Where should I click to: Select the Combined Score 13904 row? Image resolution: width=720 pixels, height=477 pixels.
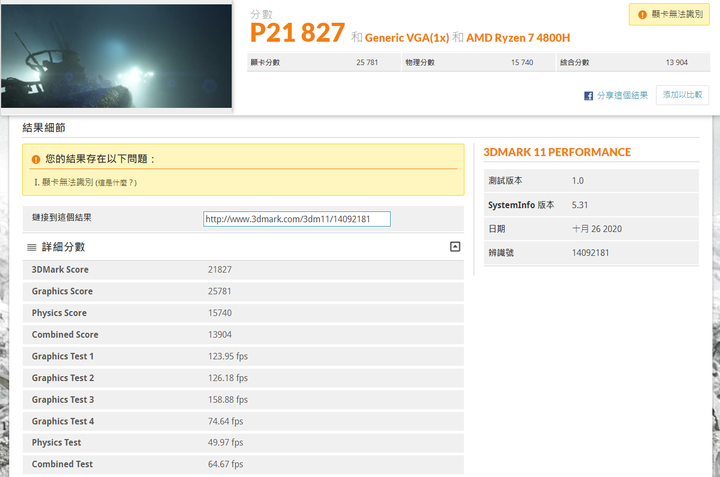coord(243,335)
